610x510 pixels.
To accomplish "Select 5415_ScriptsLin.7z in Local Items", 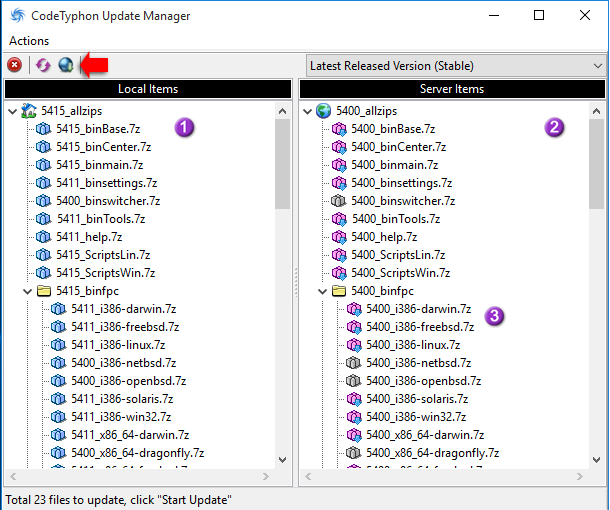I will (103, 255).
